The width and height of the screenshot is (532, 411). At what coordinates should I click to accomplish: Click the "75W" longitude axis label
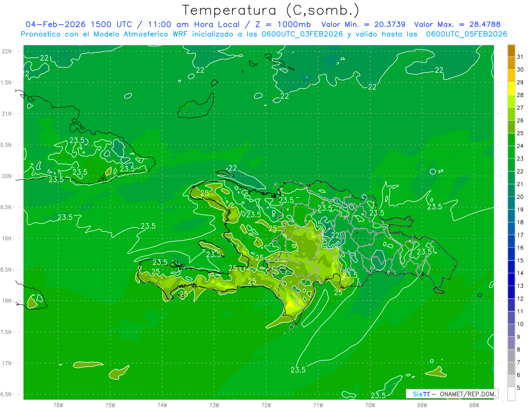[110, 405]
